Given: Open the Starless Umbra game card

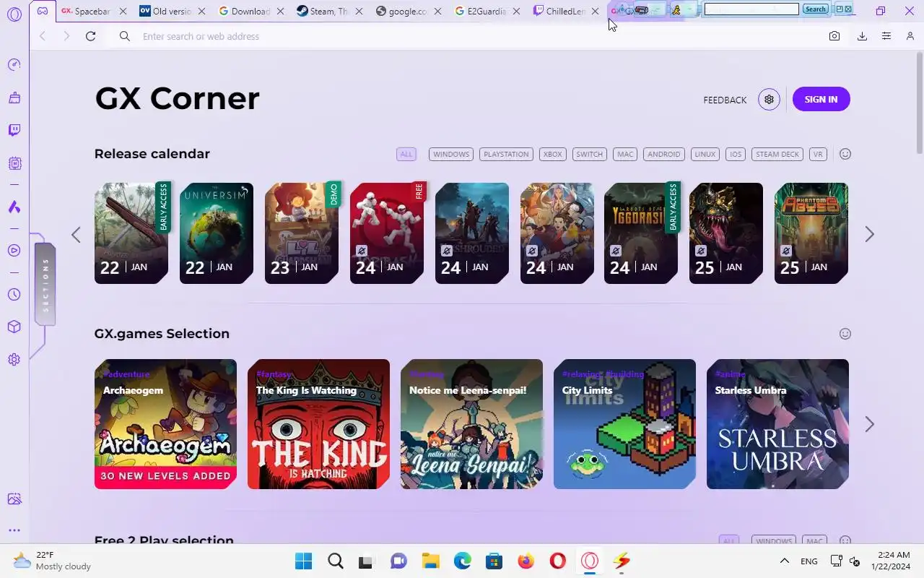Looking at the screenshot, I should pos(777,424).
